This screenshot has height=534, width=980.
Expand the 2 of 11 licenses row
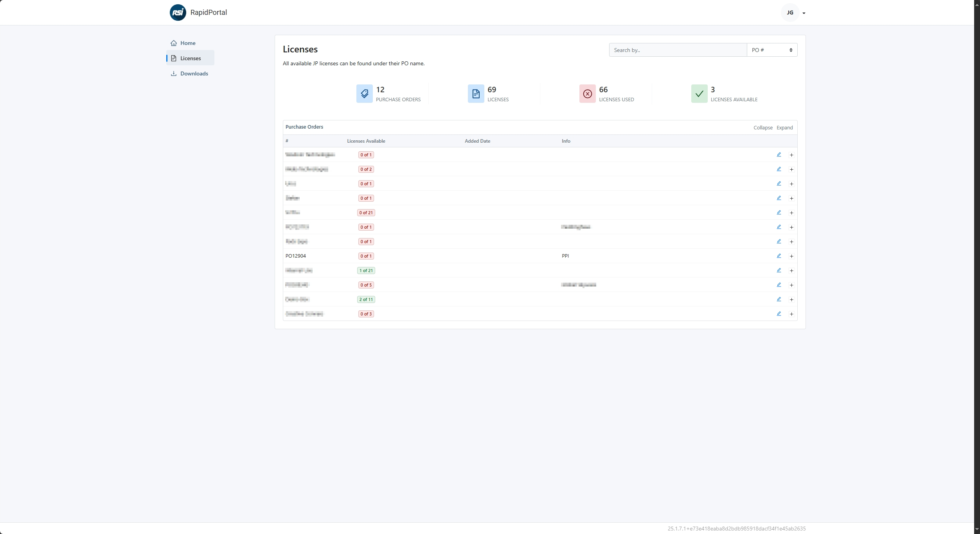pyautogui.click(x=791, y=300)
